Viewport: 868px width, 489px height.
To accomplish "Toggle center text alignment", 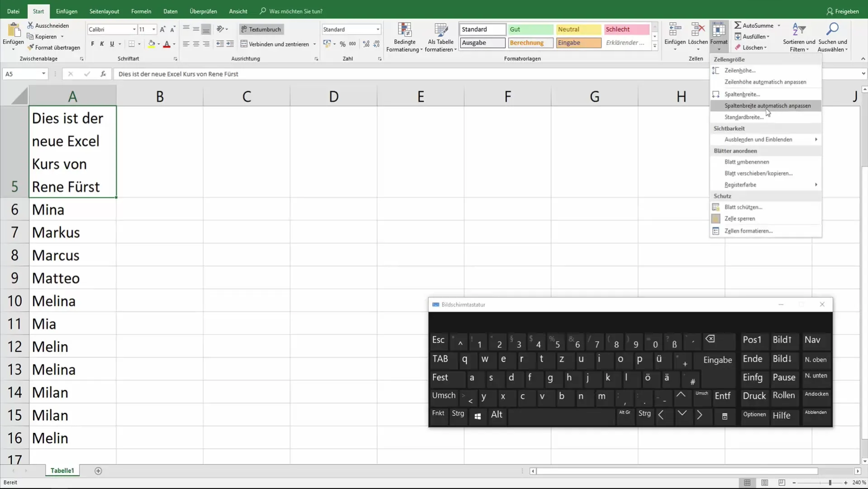I will click(196, 44).
